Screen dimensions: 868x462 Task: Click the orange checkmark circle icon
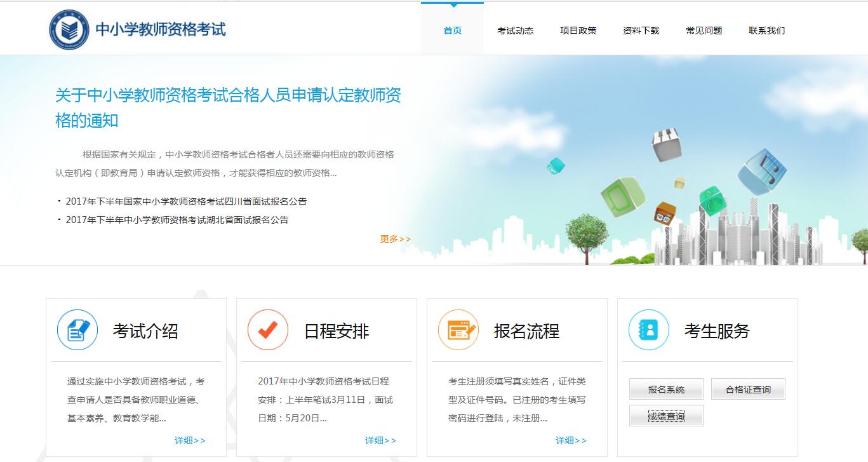[x=268, y=329]
